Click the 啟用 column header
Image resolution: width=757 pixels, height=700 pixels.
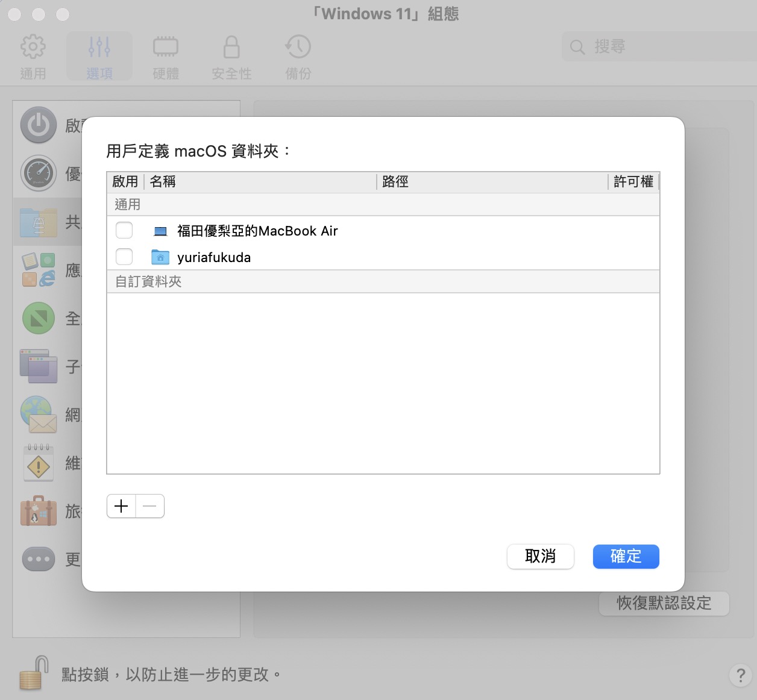[125, 181]
